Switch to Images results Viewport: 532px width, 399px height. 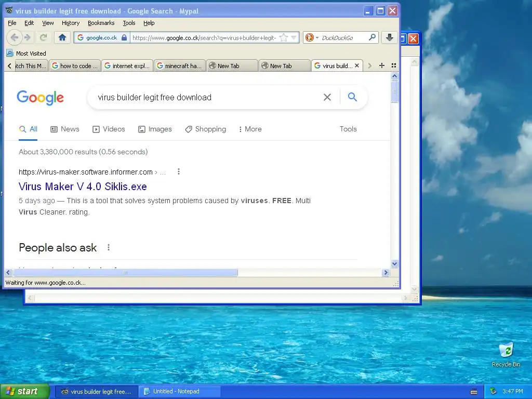pos(155,129)
